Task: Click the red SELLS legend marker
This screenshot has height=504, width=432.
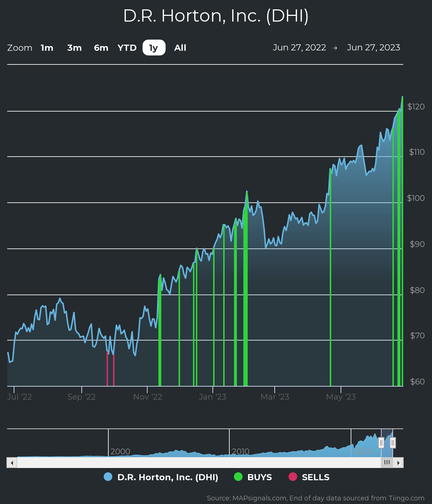Action: [293, 477]
